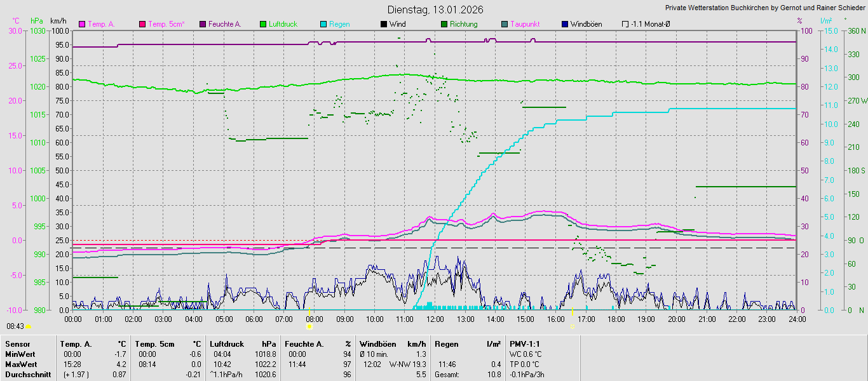This screenshot has height=381, width=868.
Task: Click the cyan Regen legend square
Action: tap(323, 24)
